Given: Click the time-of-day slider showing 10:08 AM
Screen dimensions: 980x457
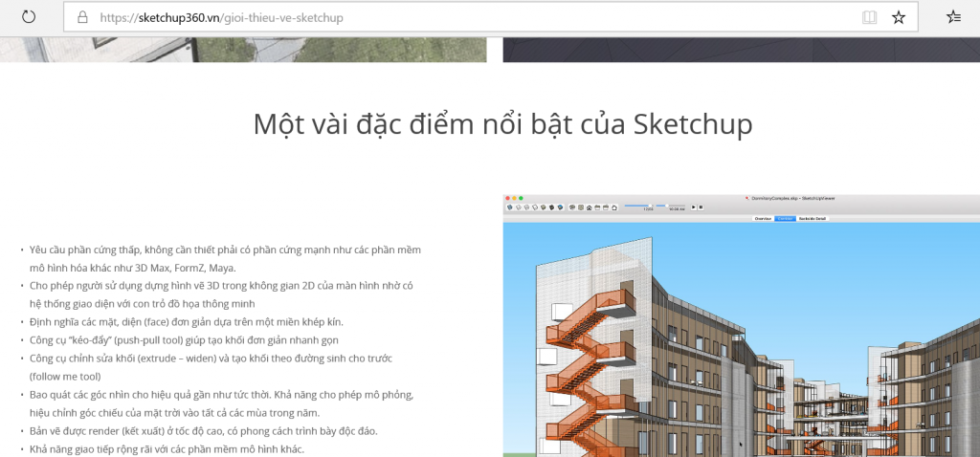Looking at the screenshot, I should tap(671, 206).
